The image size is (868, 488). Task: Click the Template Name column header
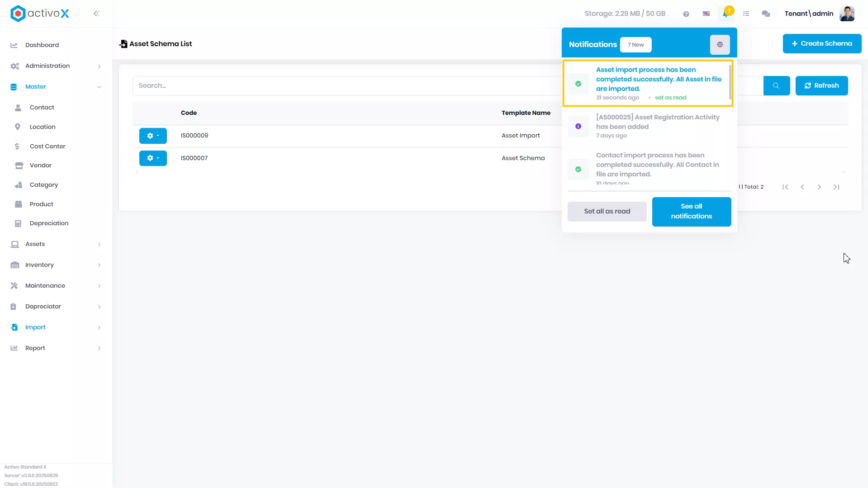526,113
